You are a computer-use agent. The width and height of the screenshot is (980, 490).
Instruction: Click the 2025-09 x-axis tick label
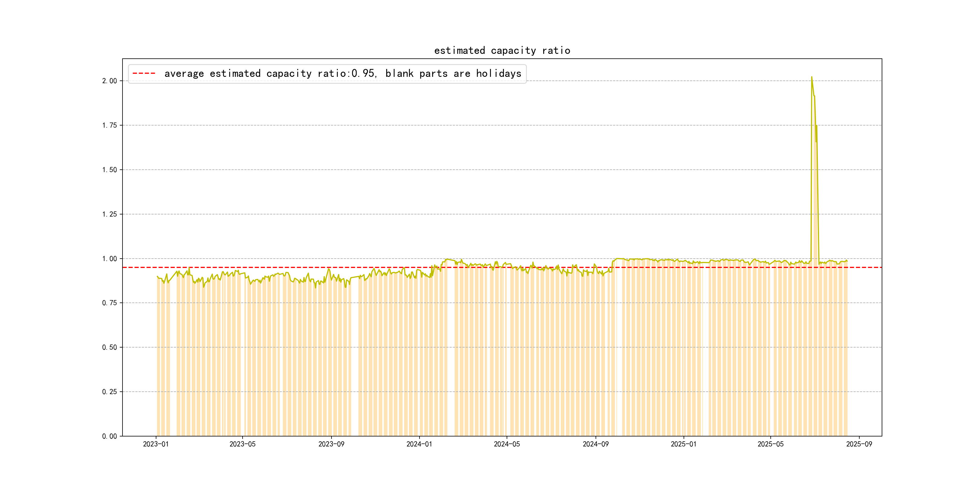click(x=859, y=444)
